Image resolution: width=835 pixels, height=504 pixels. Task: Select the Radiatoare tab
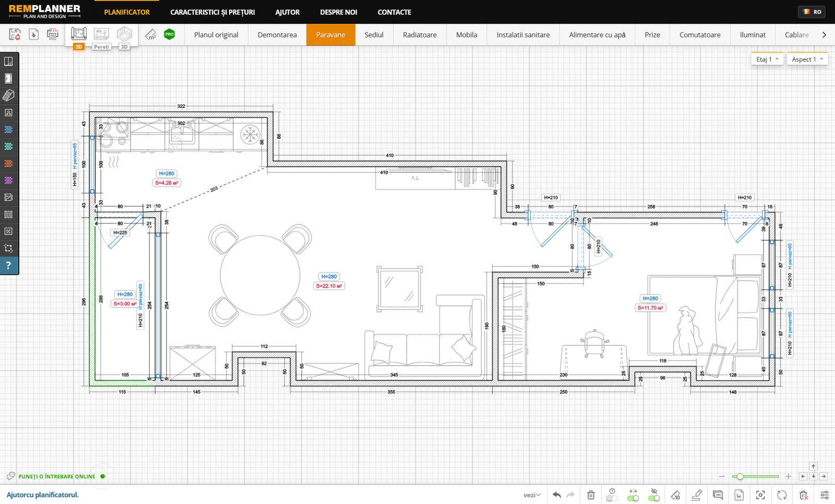point(420,35)
